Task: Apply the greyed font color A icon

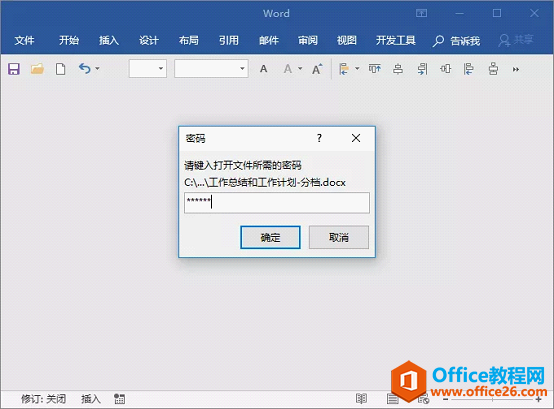Action: [288, 69]
